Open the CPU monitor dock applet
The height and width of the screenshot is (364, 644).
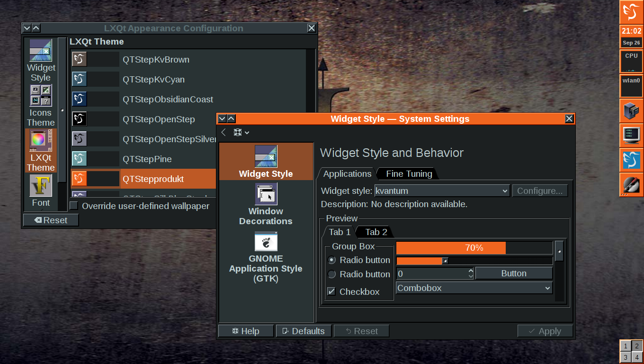pyautogui.click(x=631, y=62)
